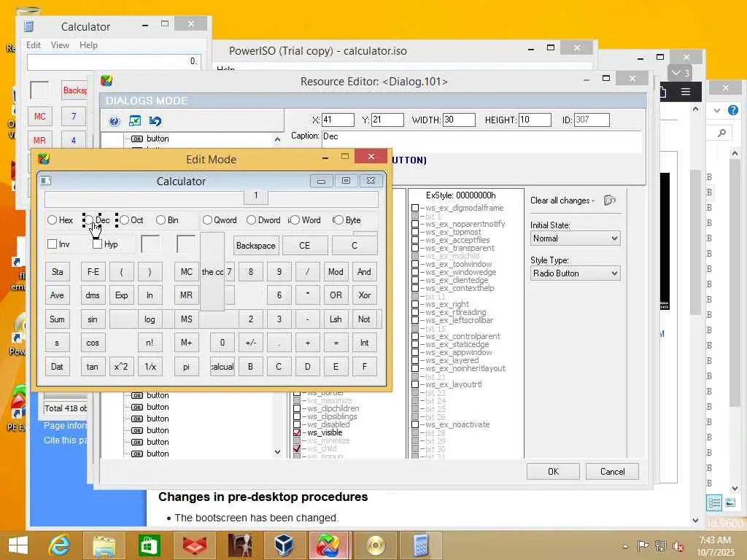Select the top button item in control tree
The height and width of the screenshot is (560, 747).
150,139
